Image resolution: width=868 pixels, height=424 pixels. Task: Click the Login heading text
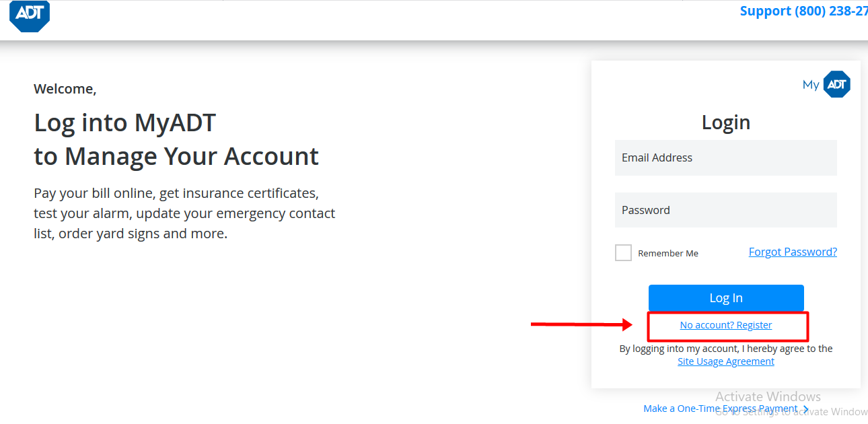(726, 122)
